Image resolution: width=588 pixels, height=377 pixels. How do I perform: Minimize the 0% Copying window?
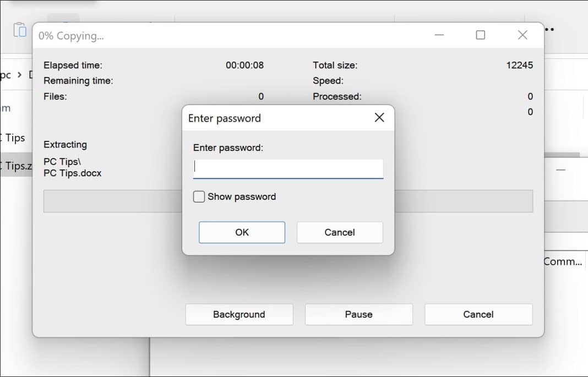pyautogui.click(x=439, y=35)
